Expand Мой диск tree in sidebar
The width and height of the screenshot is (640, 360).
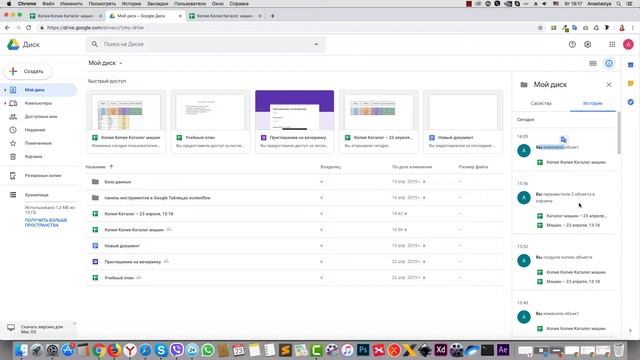(x=5, y=90)
